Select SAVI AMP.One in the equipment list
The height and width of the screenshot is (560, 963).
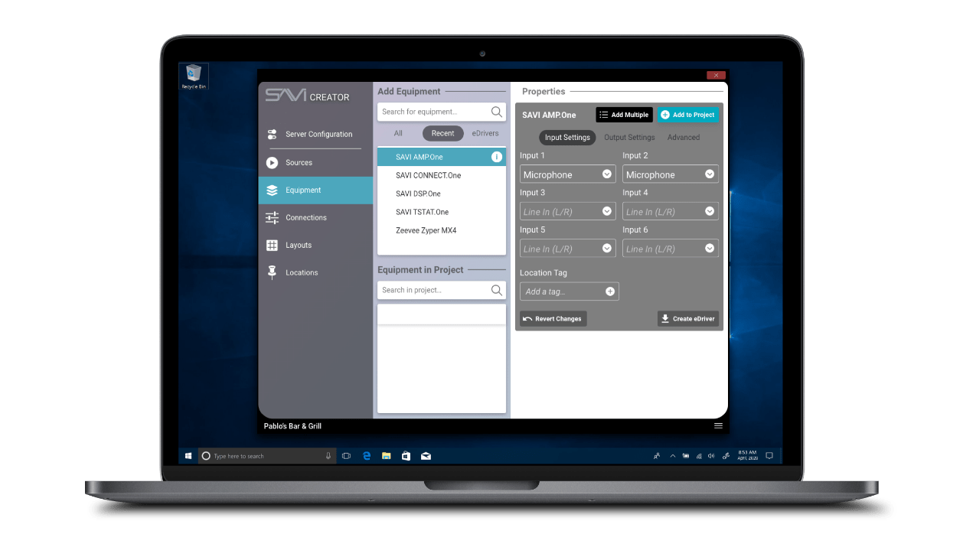click(442, 157)
